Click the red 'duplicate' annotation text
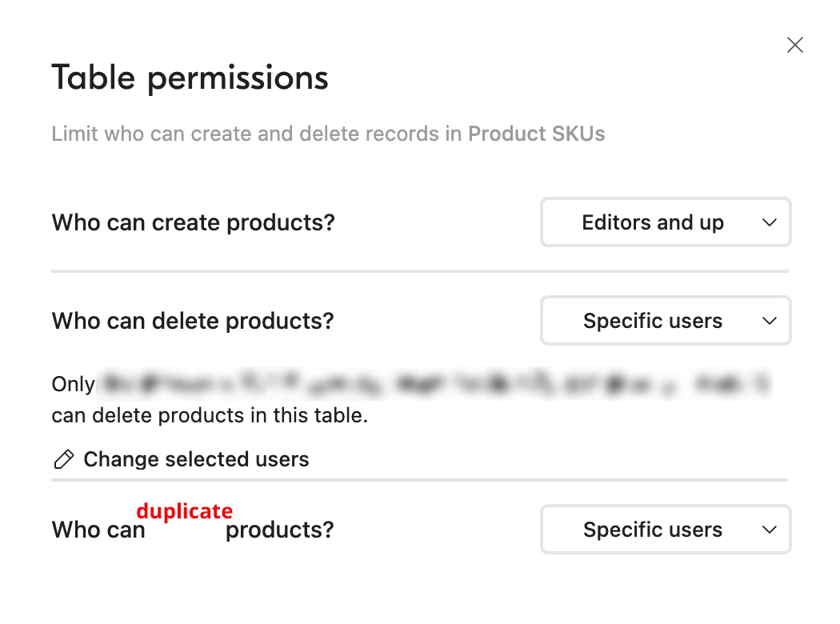 point(184,511)
